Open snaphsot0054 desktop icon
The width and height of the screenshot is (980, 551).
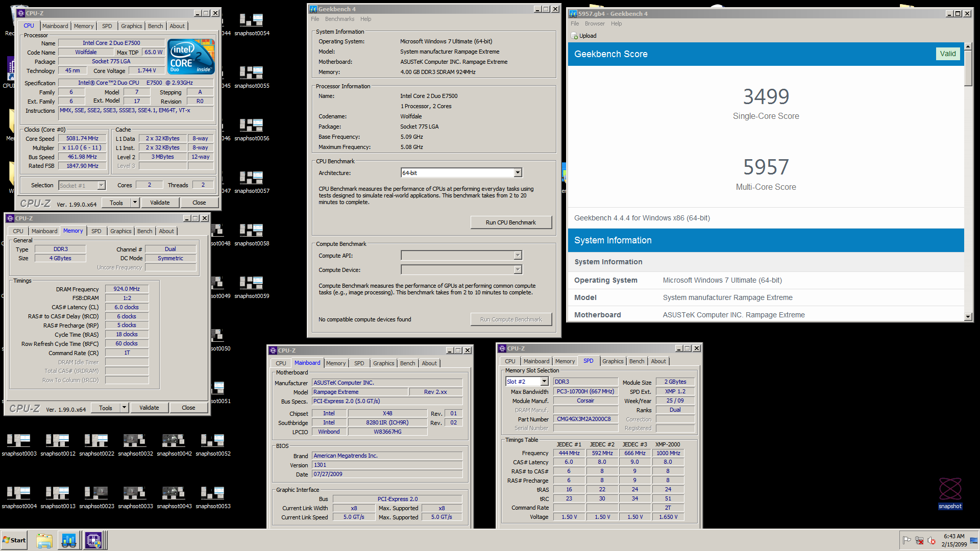[252, 25]
